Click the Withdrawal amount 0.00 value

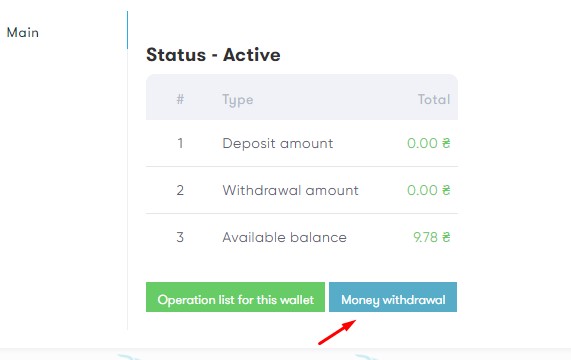pyautogui.click(x=422, y=190)
